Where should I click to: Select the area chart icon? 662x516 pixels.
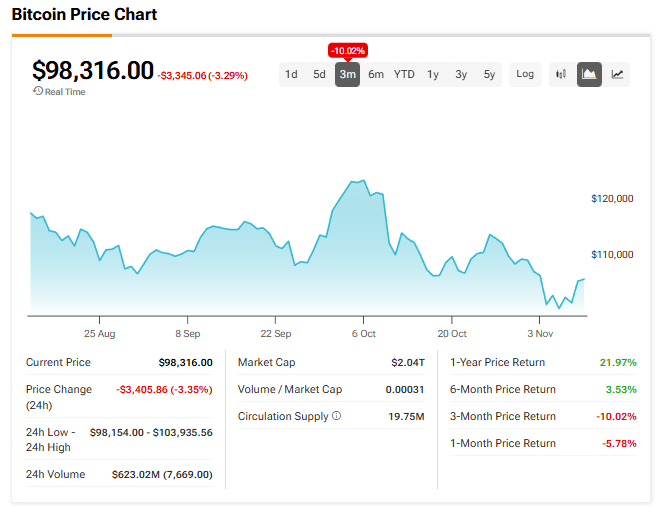pyautogui.click(x=589, y=74)
